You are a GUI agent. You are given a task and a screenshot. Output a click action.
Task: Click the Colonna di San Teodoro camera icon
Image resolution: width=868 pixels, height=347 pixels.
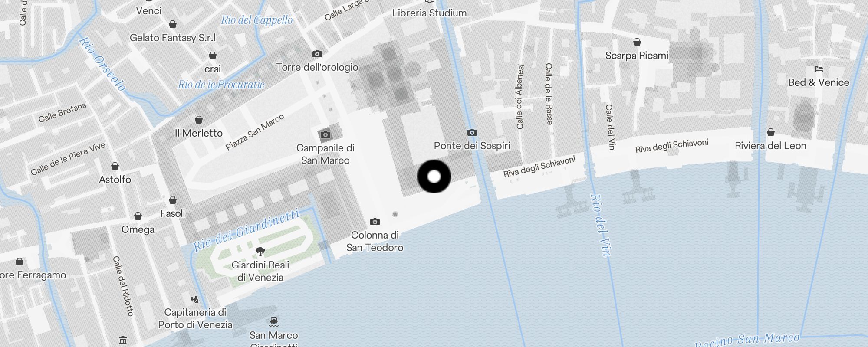375,222
